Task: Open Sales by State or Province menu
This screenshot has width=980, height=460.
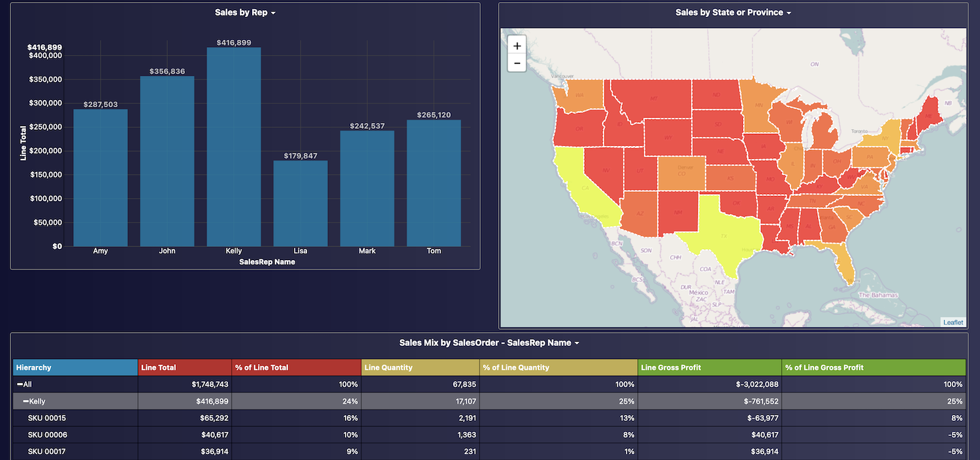Action: pyautogui.click(x=733, y=12)
